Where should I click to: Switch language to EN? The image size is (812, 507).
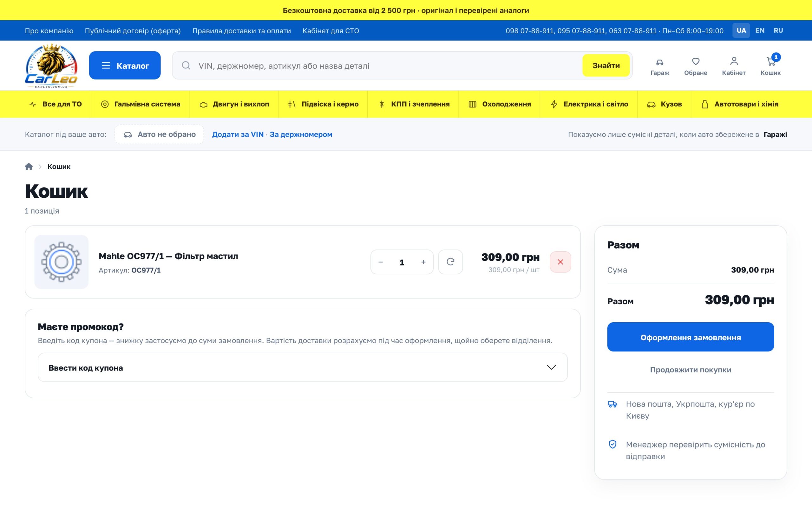click(x=760, y=30)
